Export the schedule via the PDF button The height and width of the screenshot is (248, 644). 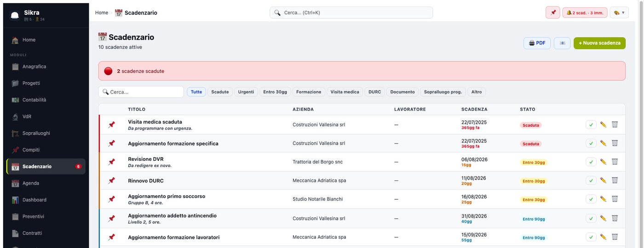[x=537, y=43]
